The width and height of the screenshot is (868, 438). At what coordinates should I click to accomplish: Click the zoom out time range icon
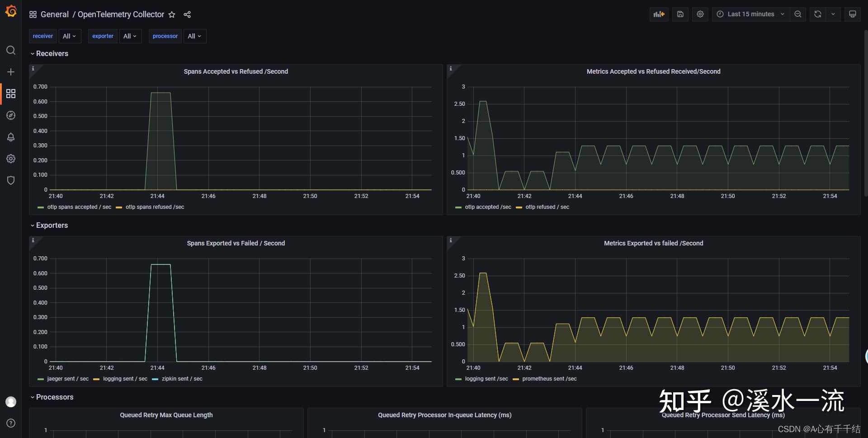point(798,14)
